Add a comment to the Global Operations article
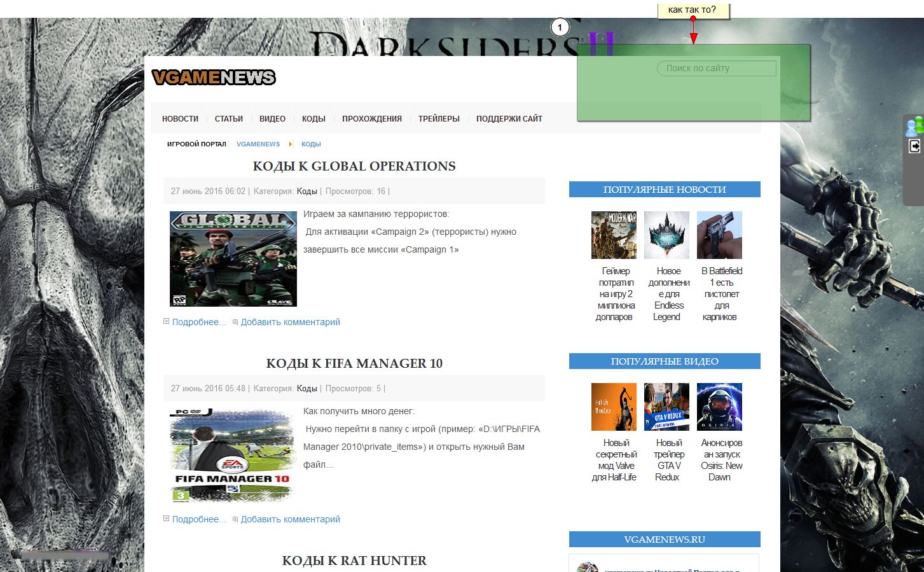 coord(290,322)
